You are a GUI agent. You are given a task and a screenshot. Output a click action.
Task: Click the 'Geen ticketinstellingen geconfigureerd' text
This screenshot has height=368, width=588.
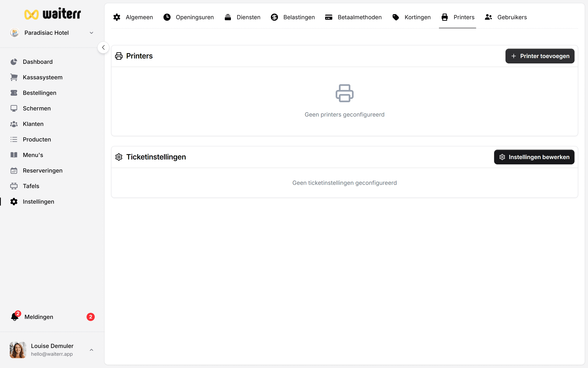click(345, 183)
